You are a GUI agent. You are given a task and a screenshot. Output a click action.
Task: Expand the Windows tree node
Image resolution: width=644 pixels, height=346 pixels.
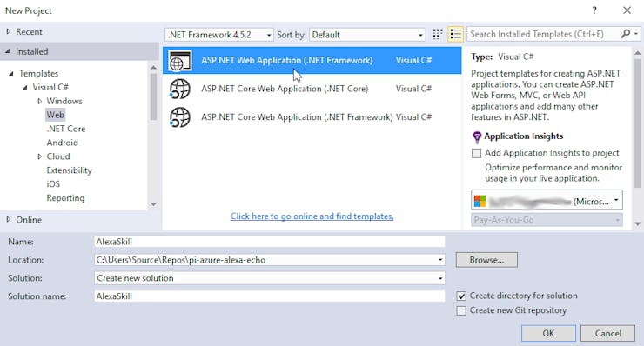coord(39,101)
